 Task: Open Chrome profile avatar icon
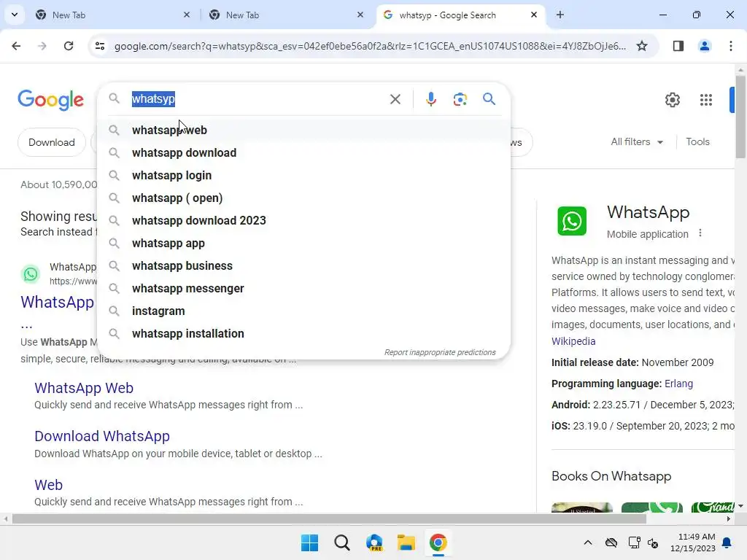pos(704,46)
